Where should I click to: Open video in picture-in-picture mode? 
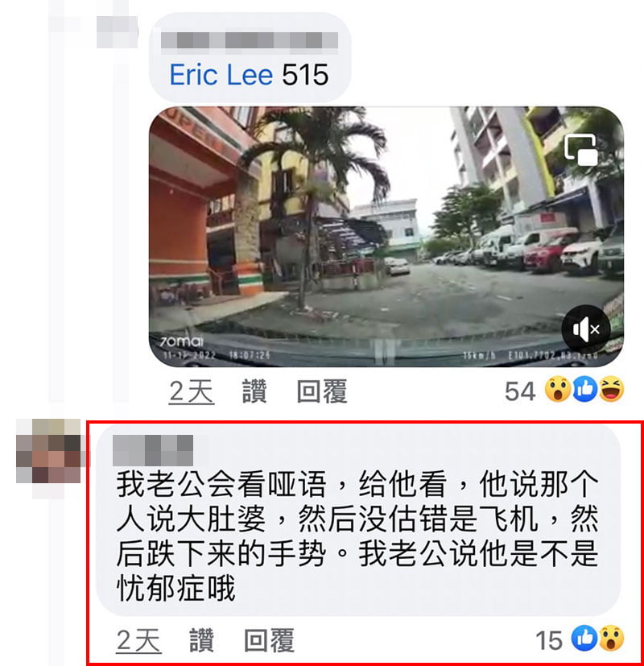point(580,150)
